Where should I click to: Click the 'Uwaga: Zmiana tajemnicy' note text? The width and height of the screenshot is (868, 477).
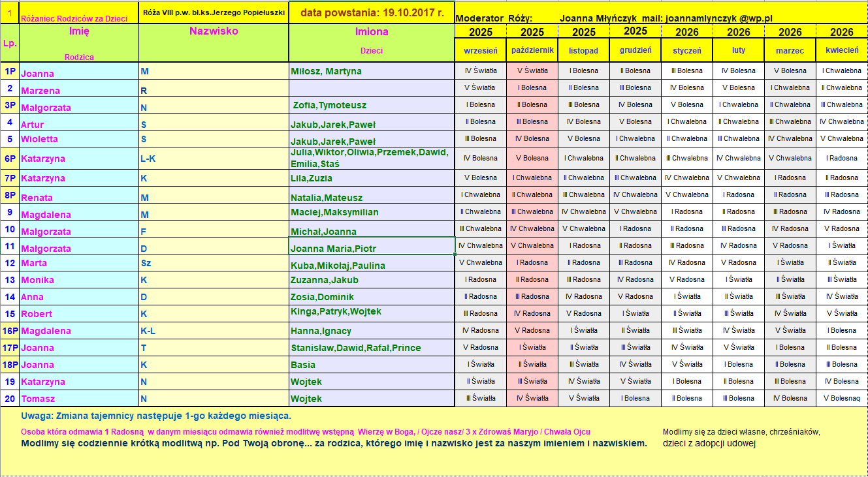tap(155, 416)
